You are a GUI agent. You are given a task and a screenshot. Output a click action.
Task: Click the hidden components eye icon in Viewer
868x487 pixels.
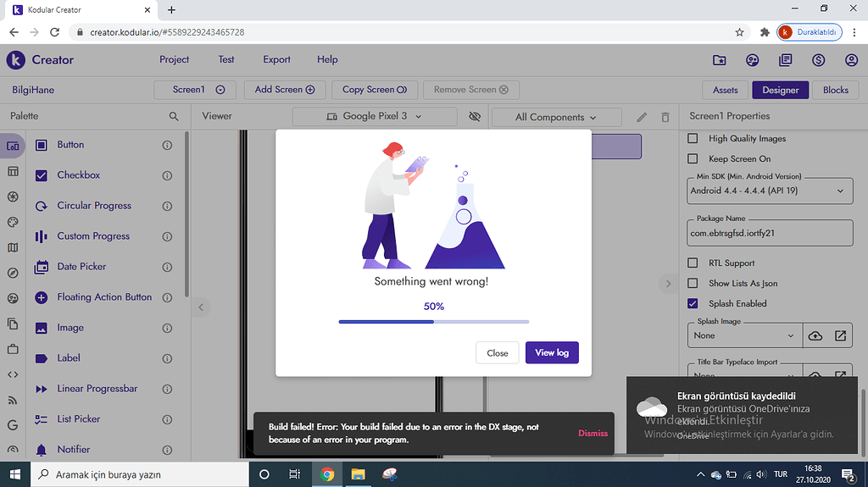474,116
